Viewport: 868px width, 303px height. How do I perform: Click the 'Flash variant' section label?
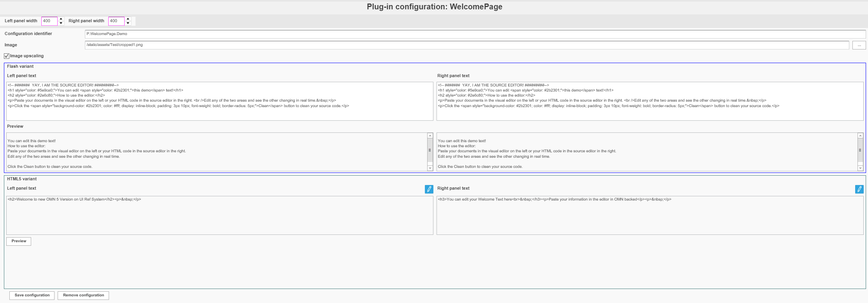(20, 67)
